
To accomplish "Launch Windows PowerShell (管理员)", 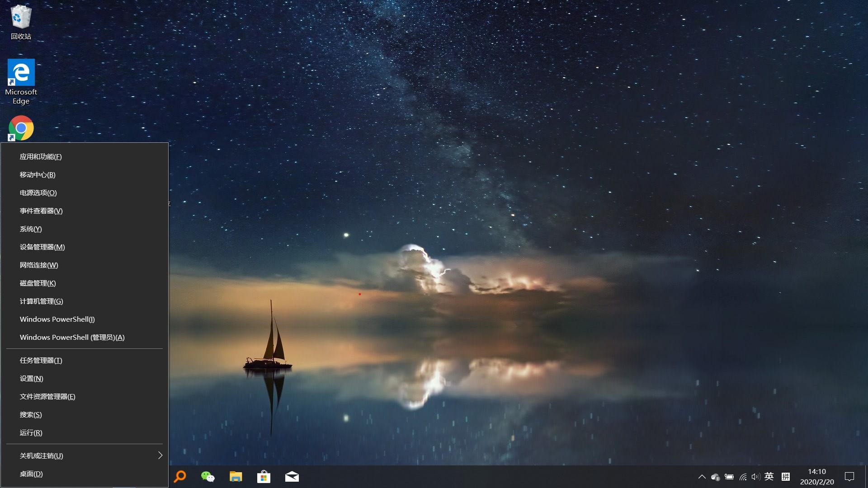I will click(x=71, y=337).
